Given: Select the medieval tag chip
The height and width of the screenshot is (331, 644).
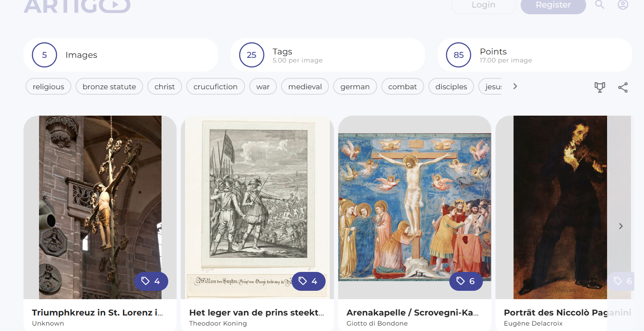Looking at the screenshot, I should [305, 87].
